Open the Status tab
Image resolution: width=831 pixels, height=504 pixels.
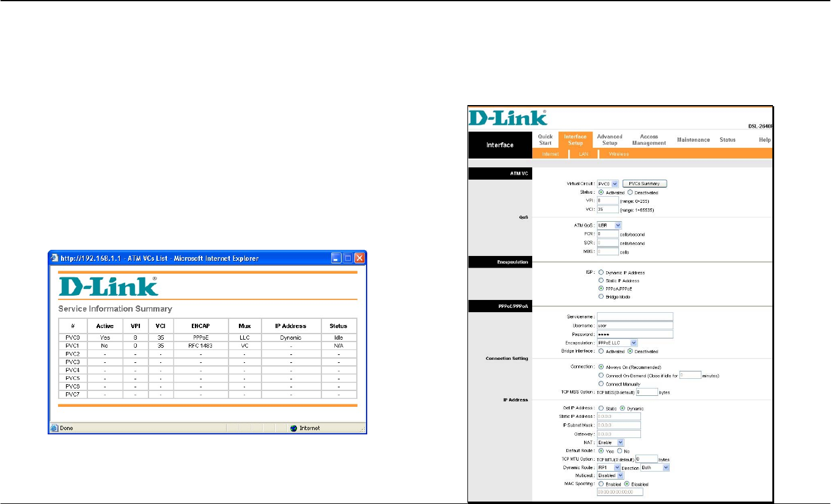click(x=728, y=140)
